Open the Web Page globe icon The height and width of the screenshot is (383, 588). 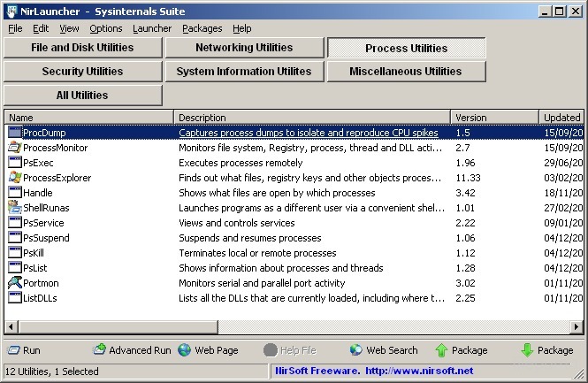click(185, 350)
